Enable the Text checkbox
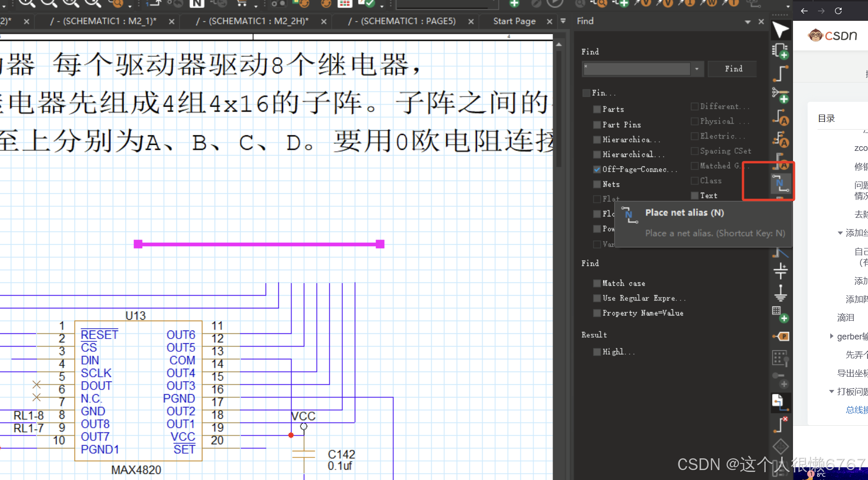The image size is (868, 480). pos(694,196)
